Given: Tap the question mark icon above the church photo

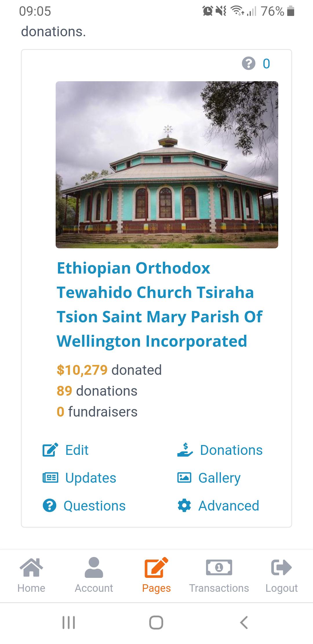Looking at the screenshot, I should (248, 64).
